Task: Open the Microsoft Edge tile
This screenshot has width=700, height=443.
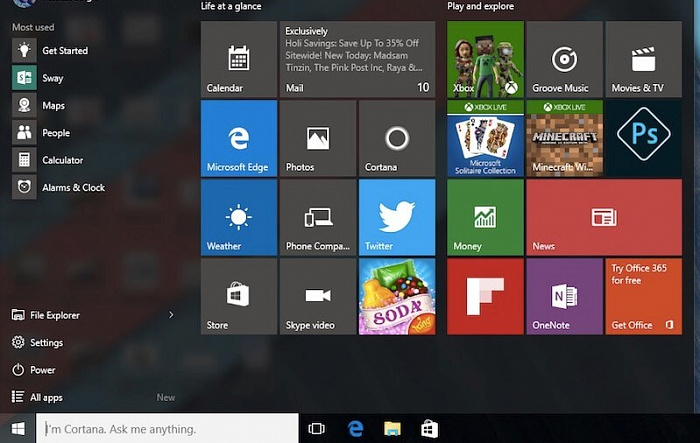Action: (x=238, y=137)
